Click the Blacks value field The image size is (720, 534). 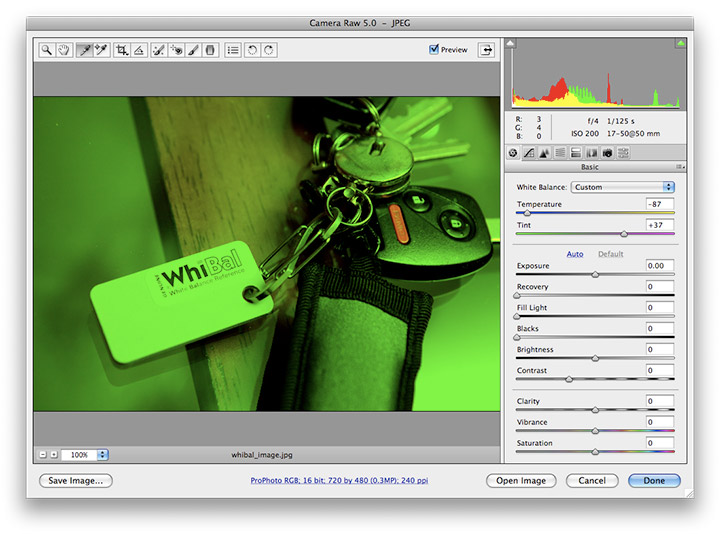pos(660,328)
